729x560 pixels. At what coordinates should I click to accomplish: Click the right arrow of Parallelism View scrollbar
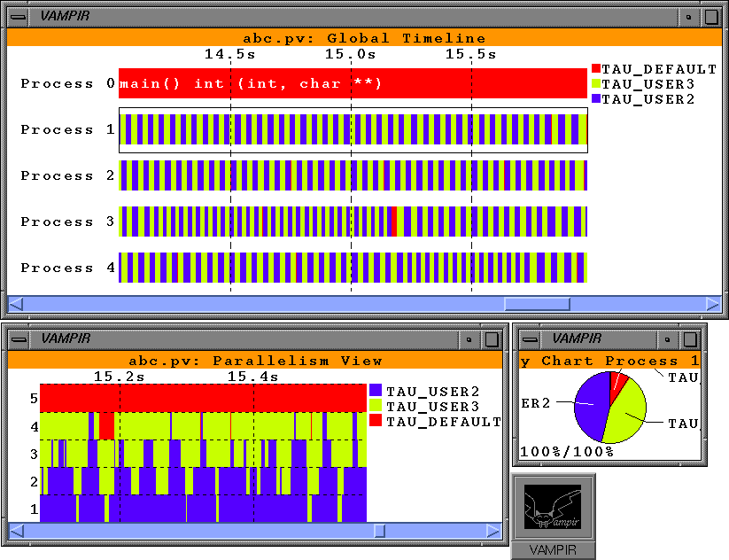point(493,531)
